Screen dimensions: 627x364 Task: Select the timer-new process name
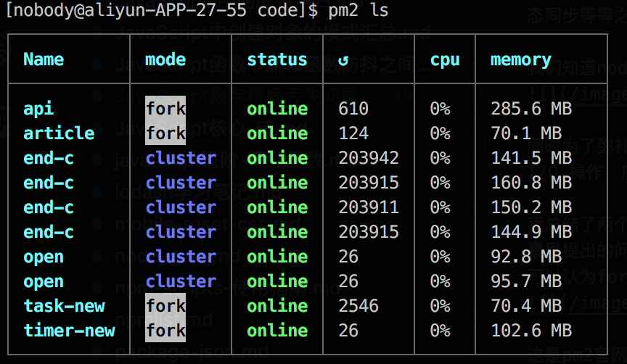(69, 331)
